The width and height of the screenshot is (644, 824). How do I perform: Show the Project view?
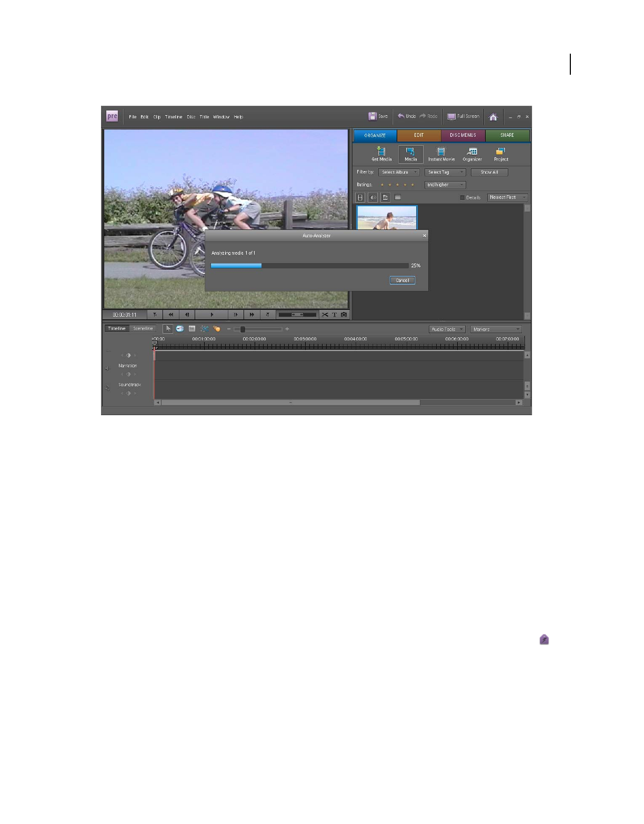[501, 154]
